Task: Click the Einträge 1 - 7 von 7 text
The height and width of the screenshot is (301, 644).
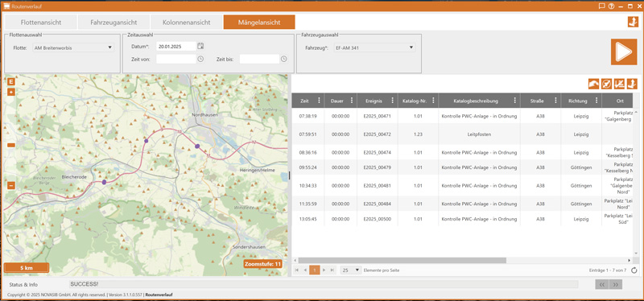Action: [x=608, y=270]
